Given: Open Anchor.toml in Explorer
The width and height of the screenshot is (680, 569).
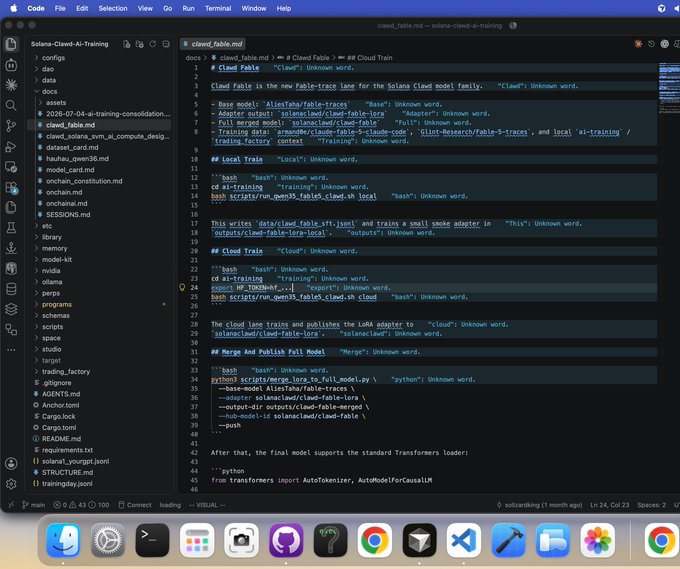Looking at the screenshot, I should [60, 405].
